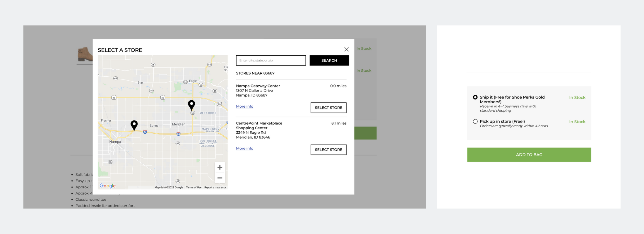Click the Classic round toe bullet
The width and height of the screenshot is (644, 234).
[91, 199]
